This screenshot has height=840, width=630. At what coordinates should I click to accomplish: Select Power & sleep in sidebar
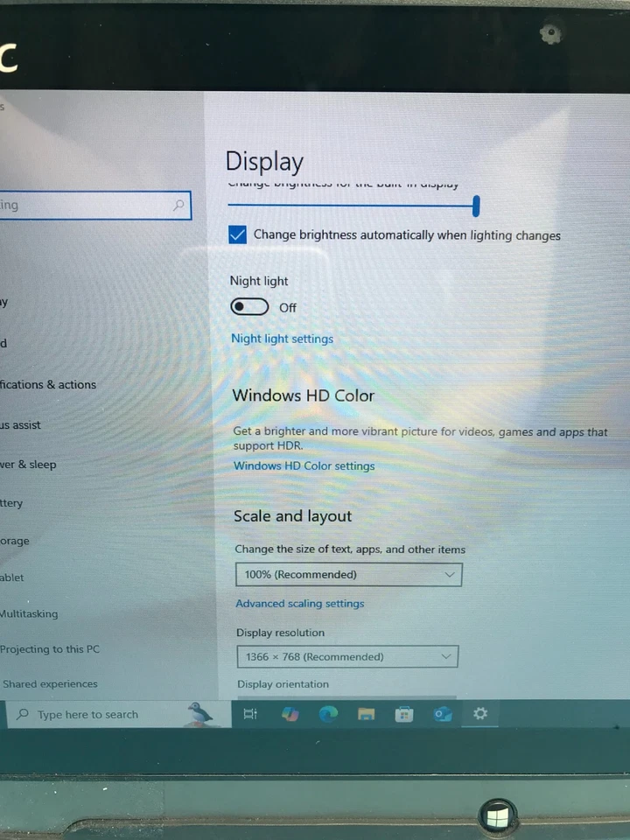[x=28, y=465]
